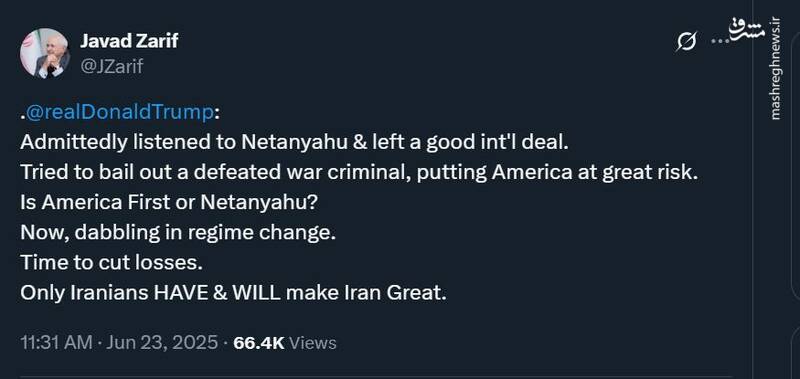The image size is (800, 379).
Task: Click 'Is America First or Netanyahu?' line
Action: click(169, 203)
